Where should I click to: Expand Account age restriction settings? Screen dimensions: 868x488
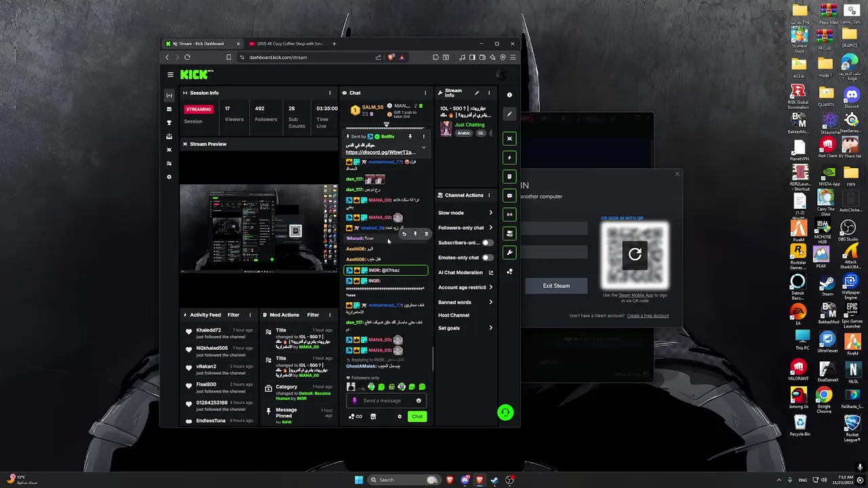click(491, 287)
